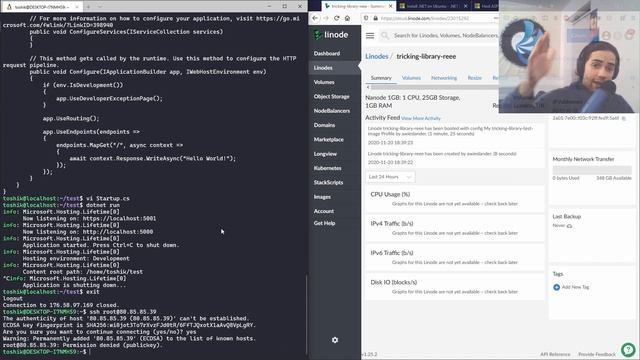Click the terminal vertical scrollbar
The height and width of the screenshot is (360, 640).
coord(307,314)
